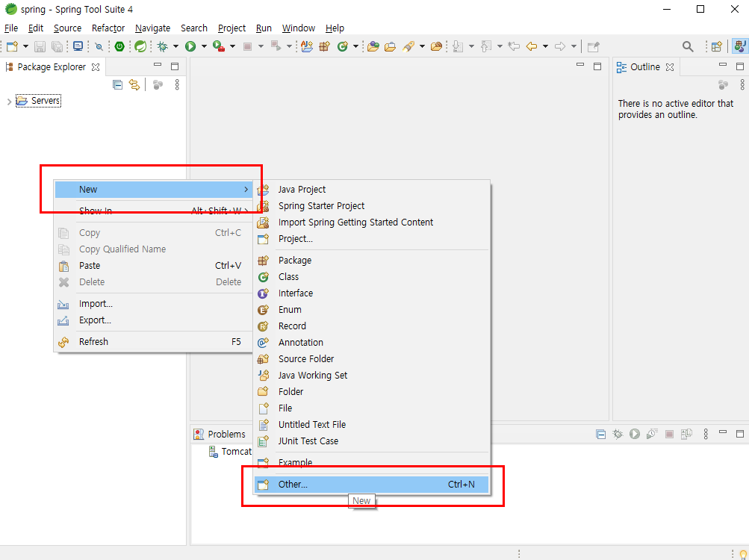This screenshot has width=749, height=560.
Task: Click the Open Type toolbar icon
Action: point(373,46)
